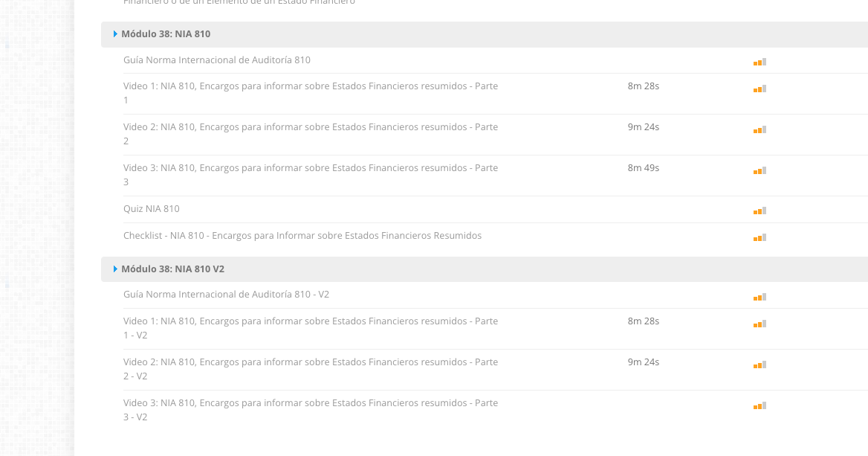This screenshot has height=456, width=868.
Task: Click level icon beside Video 1 Parte 1 - V2
Action: 759,324
